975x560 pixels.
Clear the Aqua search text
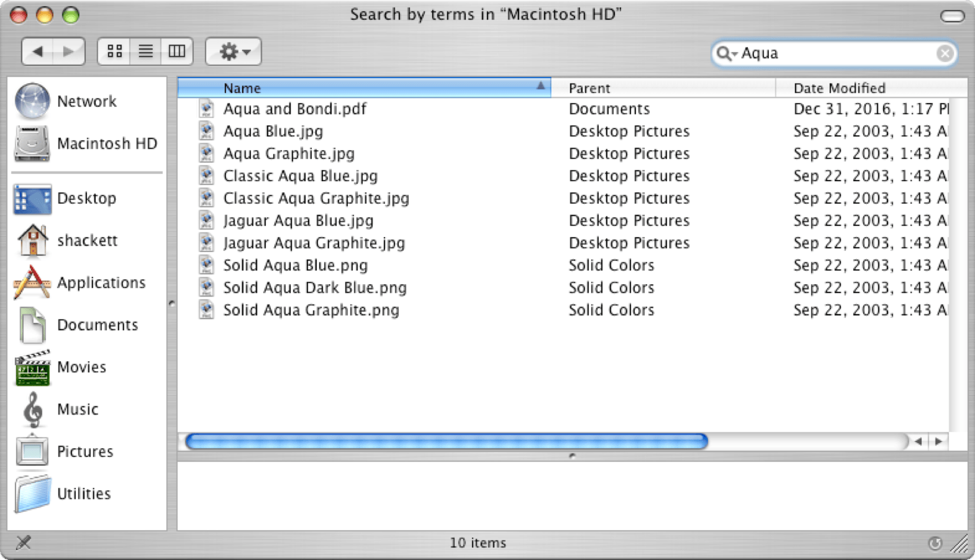pos(944,54)
